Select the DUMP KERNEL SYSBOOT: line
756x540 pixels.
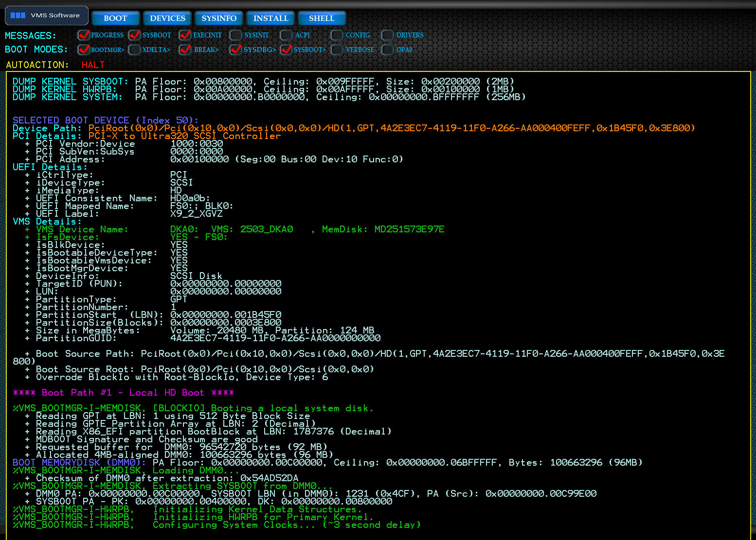[x=263, y=81]
